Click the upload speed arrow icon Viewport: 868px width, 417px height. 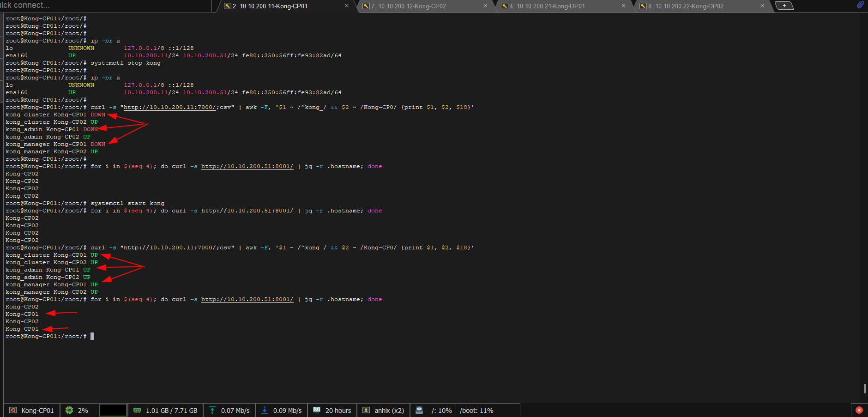[x=212, y=410]
